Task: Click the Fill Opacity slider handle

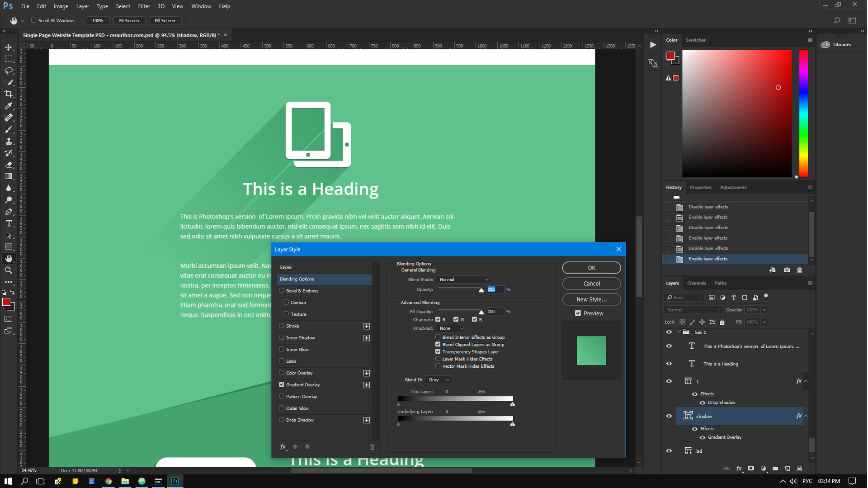Action: 481,312
